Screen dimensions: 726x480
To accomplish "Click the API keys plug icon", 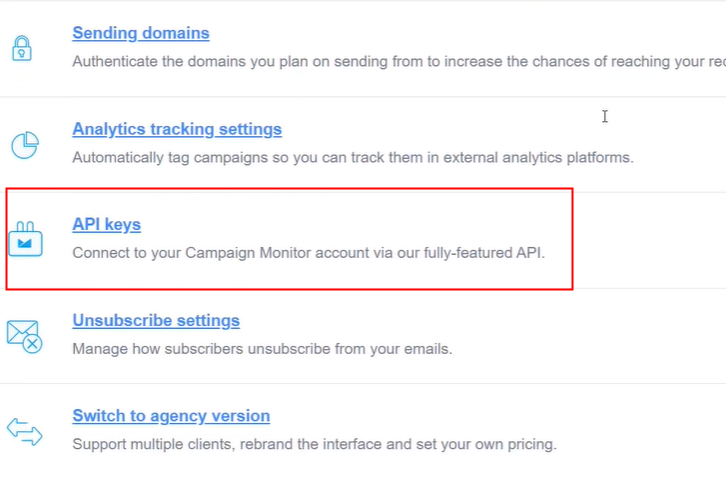I will click(25, 239).
